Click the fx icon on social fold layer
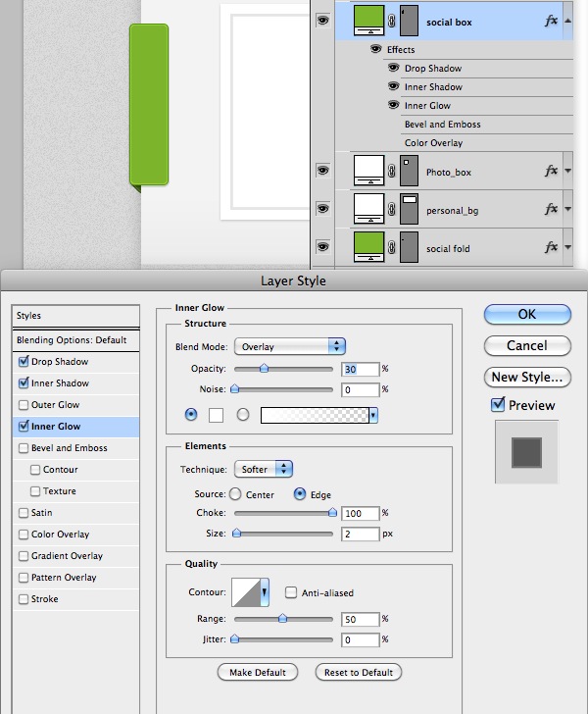The width and height of the screenshot is (588, 714). coord(551,247)
